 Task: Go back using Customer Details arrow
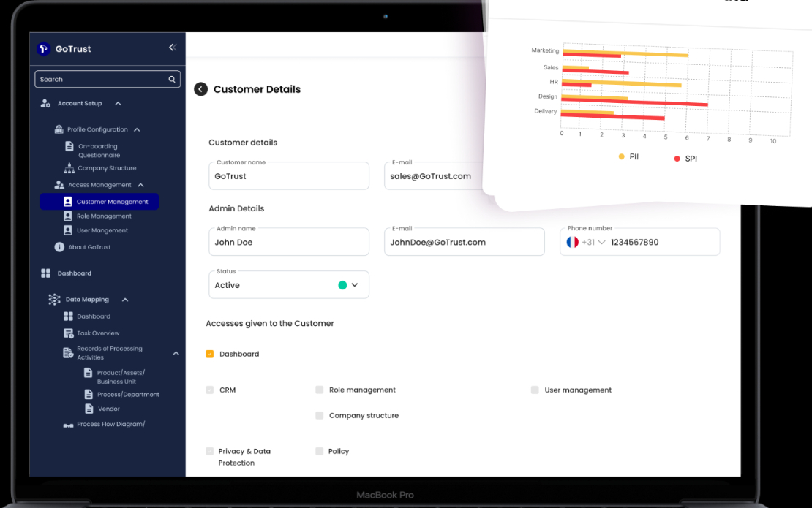[201, 89]
